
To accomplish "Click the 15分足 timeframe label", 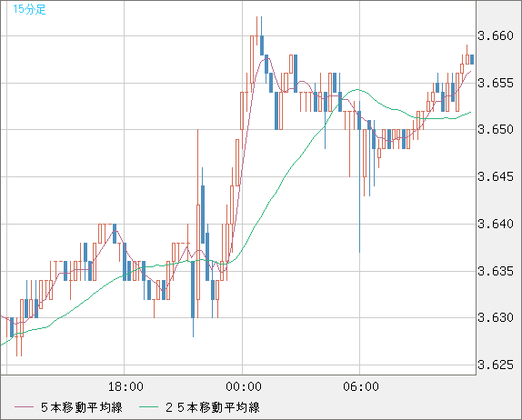I will [29, 9].
